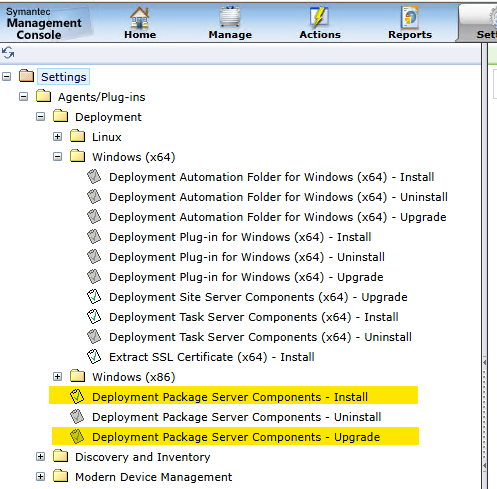
Task: Open Deployment Automation Folder for Windows (x64) - Install
Action: (272, 177)
